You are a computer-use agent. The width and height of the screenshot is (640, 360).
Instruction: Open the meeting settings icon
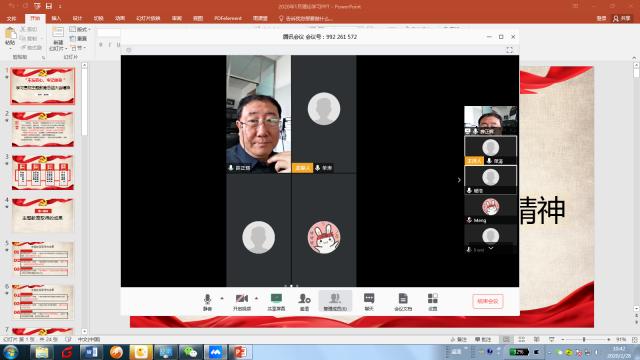point(433,302)
